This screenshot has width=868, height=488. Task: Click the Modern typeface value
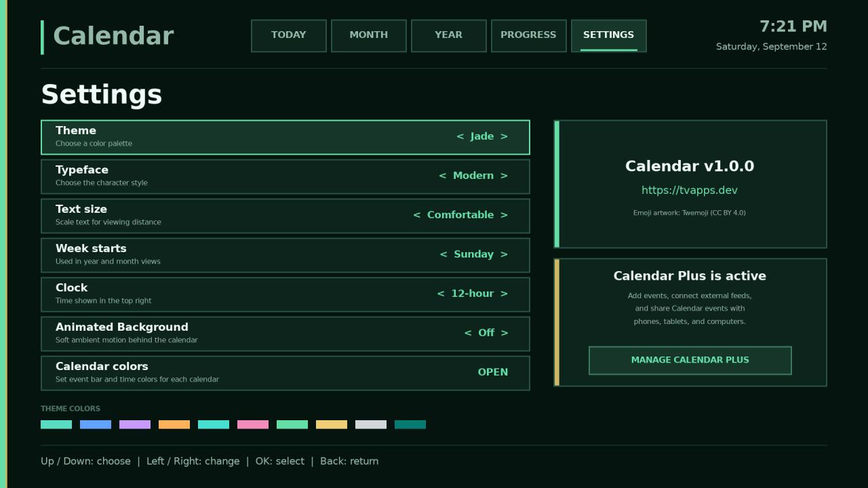coord(473,176)
